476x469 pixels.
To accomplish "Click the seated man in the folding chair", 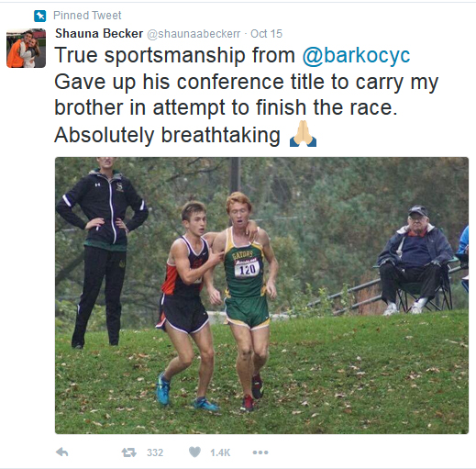I will [x=415, y=260].
